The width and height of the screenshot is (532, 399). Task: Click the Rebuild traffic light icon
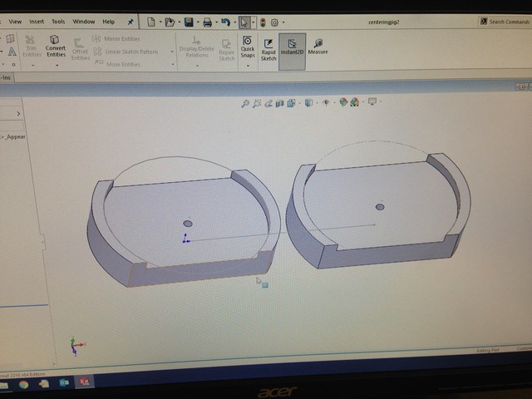coord(264,22)
